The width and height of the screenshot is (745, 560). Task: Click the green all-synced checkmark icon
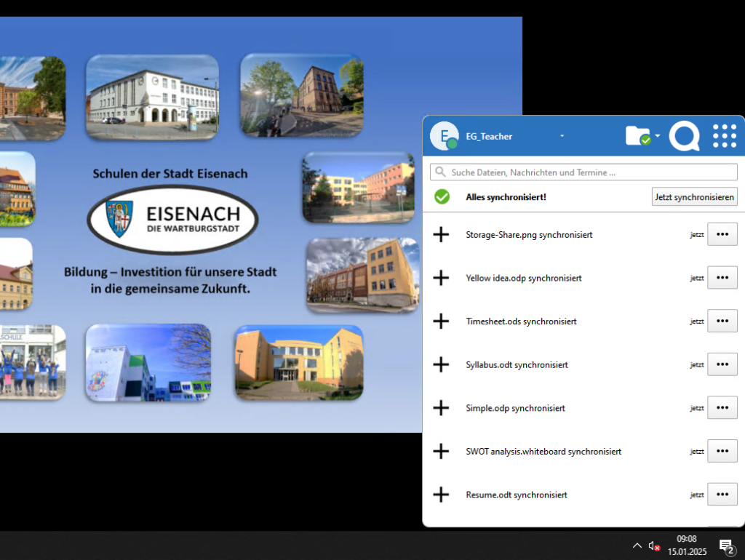click(442, 196)
